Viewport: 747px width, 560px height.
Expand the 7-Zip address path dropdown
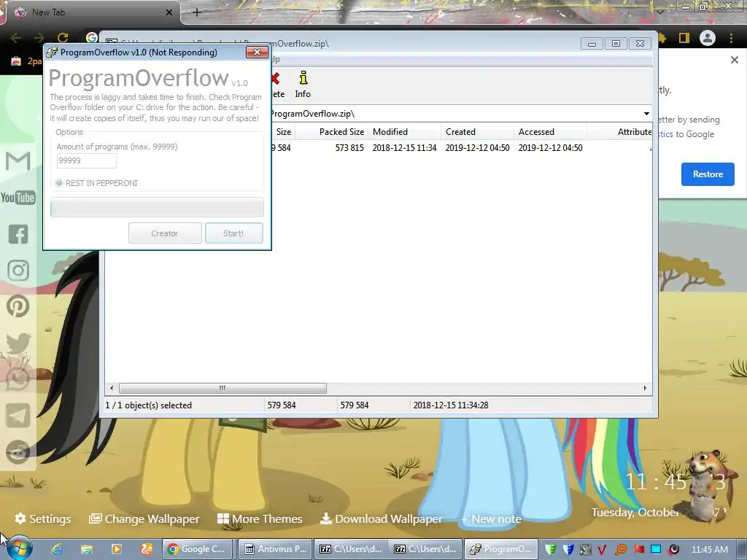pos(646,114)
